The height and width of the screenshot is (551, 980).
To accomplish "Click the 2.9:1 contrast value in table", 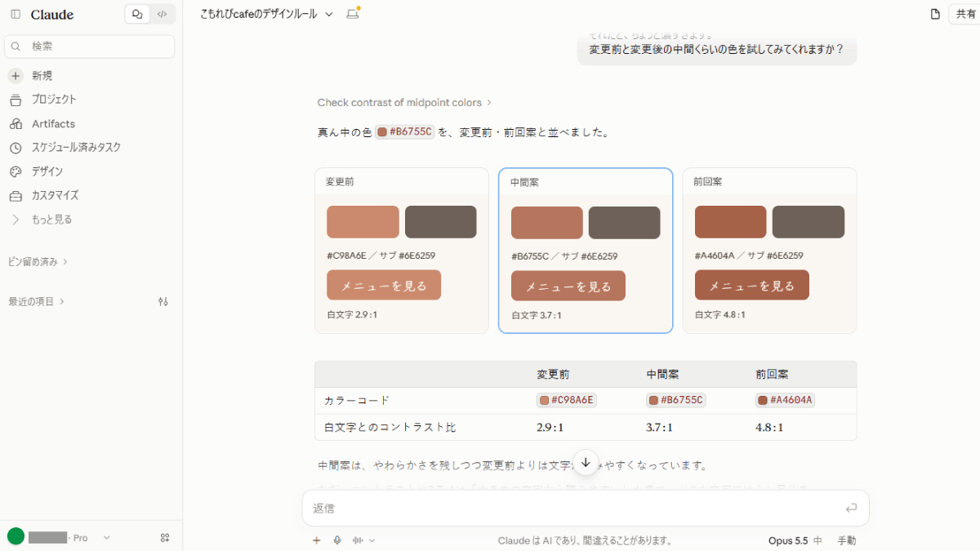I will (550, 427).
